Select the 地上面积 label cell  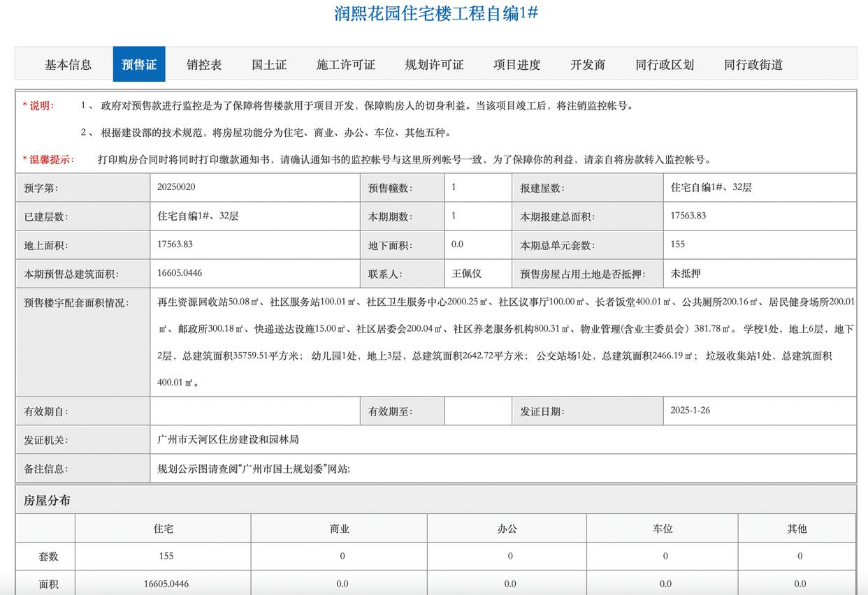(x=82, y=245)
